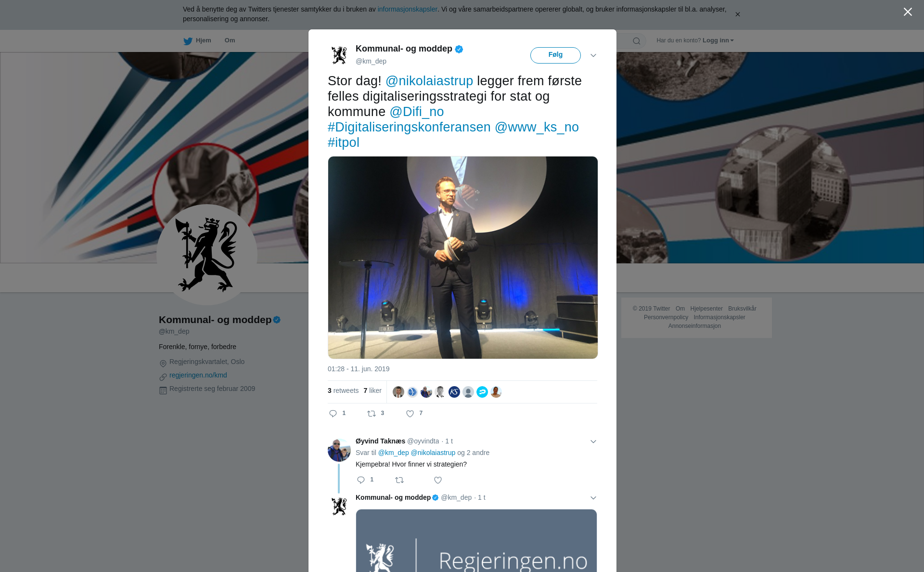Retweet Øyvind Taknæs' reply
The height and width of the screenshot is (572, 924).
399,480
